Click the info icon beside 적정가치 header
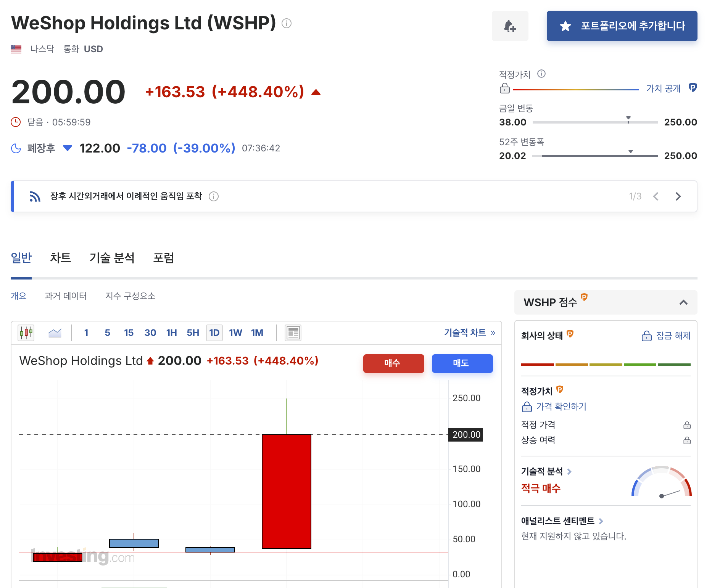This screenshot has height=588, width=712. 541,74
